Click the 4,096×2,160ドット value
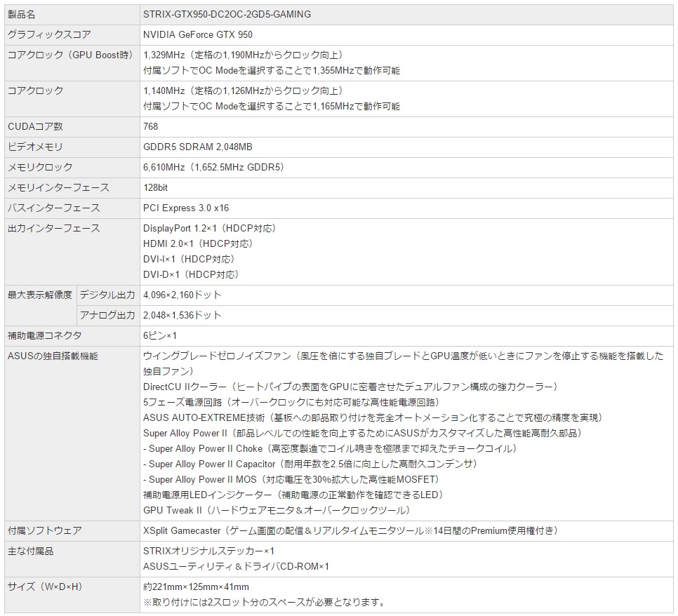This screenshot has height=616, width=678. [182, 295]
